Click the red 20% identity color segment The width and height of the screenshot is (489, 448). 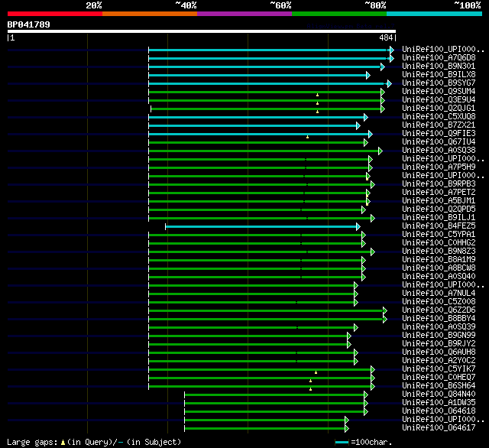pyautogui.click(x=55, y=14)
